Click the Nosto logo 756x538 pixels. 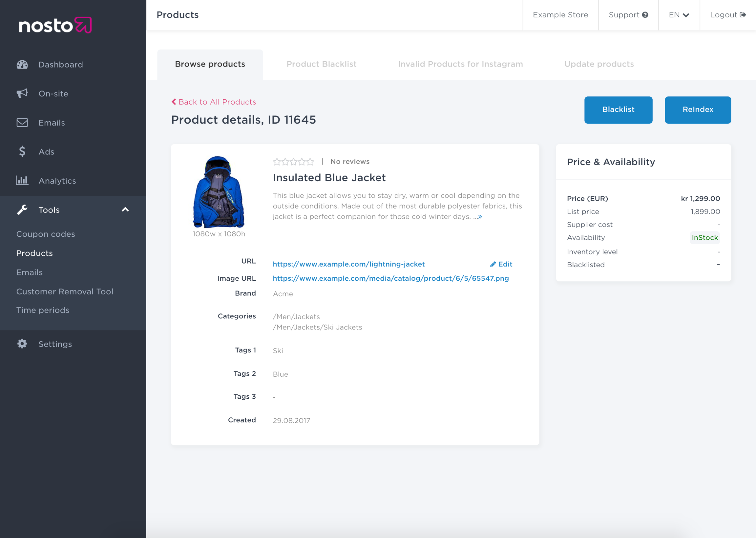coord(55,25)
